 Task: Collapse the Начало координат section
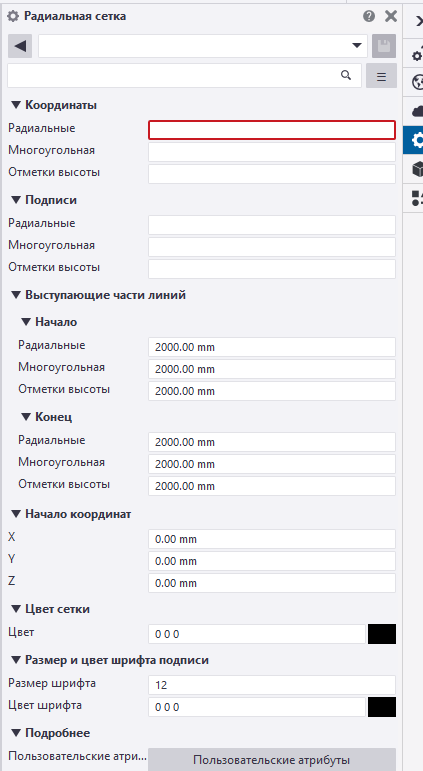coord(16,514)
